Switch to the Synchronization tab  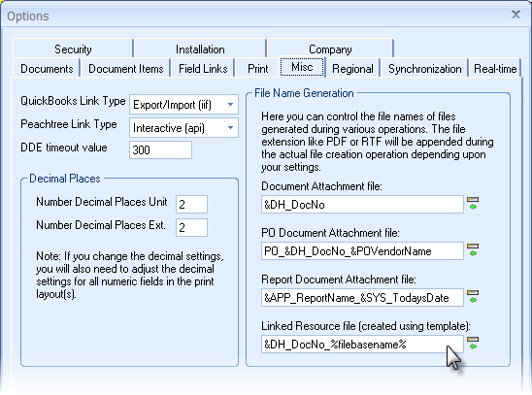pyautogui.click(x=425, y=69)
